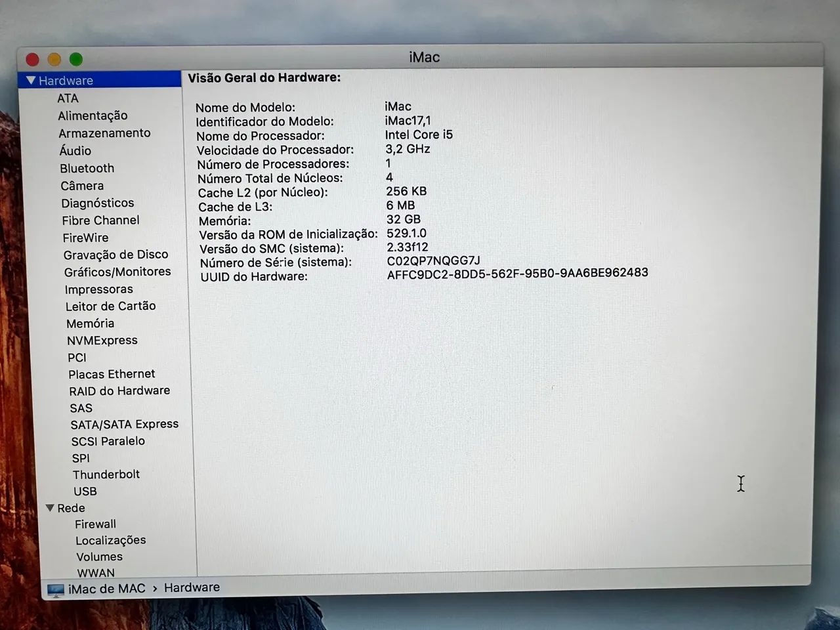Select Alimentação in the sidebar
The width and height of the screenshot is (840, 630).
coord(93,115)
